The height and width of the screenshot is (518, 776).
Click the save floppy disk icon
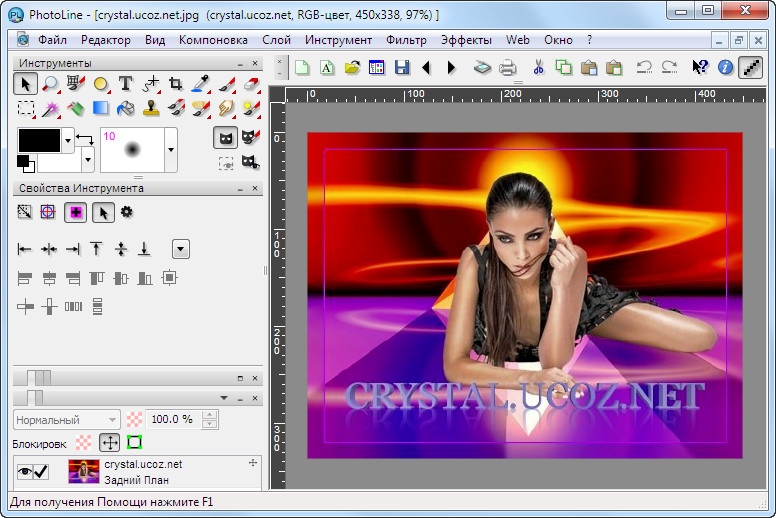(x=402, y=67)
